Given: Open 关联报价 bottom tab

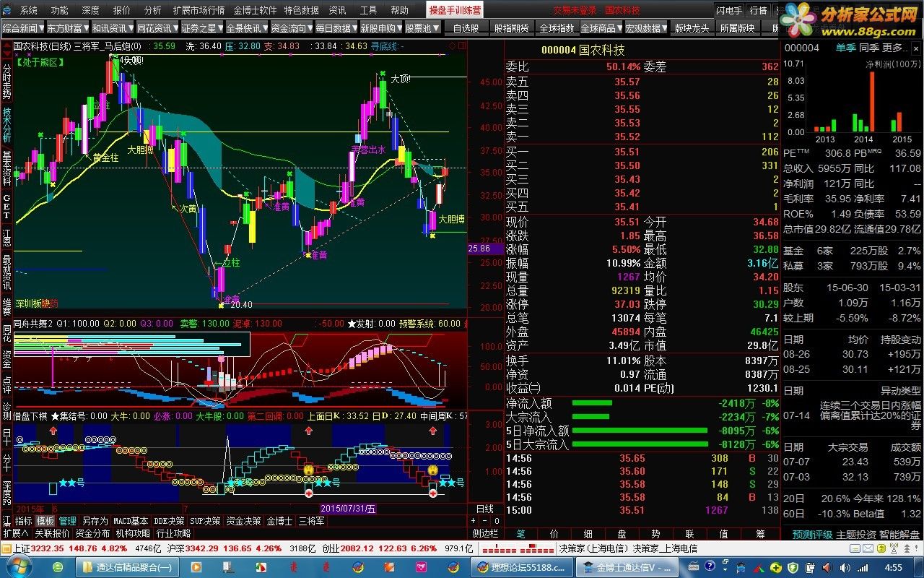Looking at the screenshot, I should [x=52, y=533].
